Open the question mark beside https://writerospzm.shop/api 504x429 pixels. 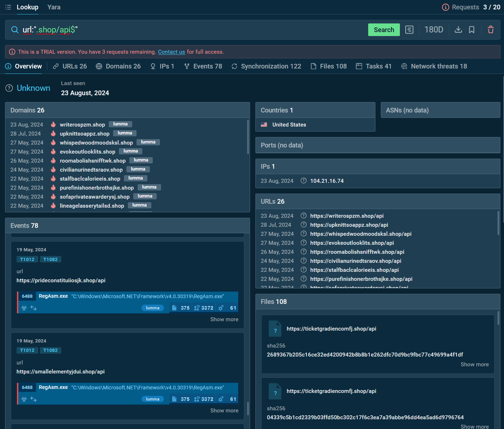303,215
